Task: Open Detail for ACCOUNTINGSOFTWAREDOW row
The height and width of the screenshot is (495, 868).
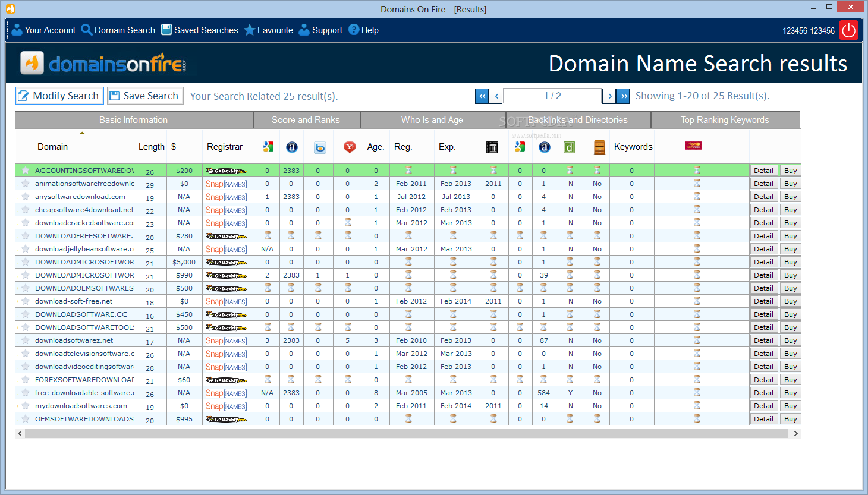Action: click(763, 171)
